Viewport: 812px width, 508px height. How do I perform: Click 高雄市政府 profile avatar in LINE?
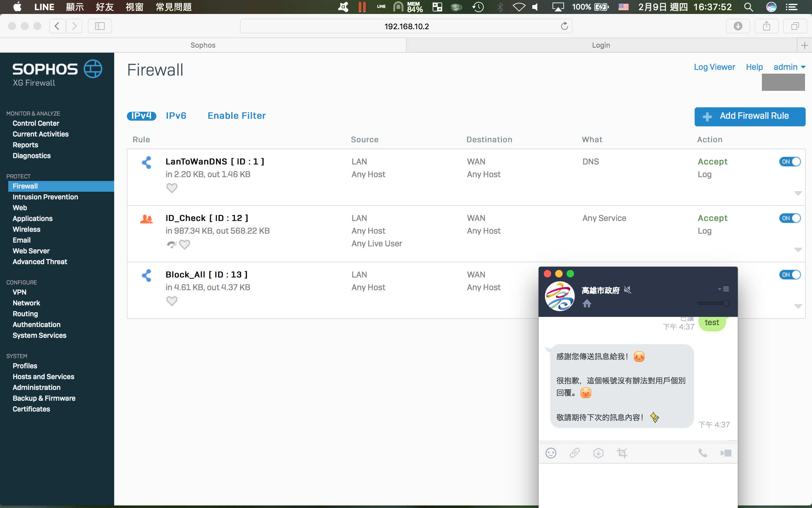560,296
